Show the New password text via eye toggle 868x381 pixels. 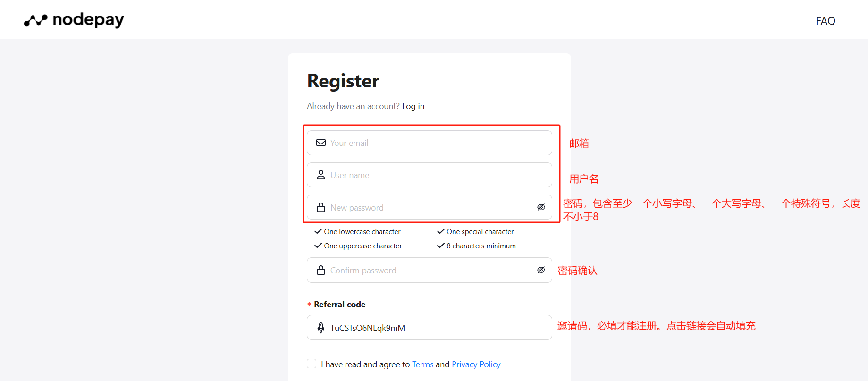[541, 207]
